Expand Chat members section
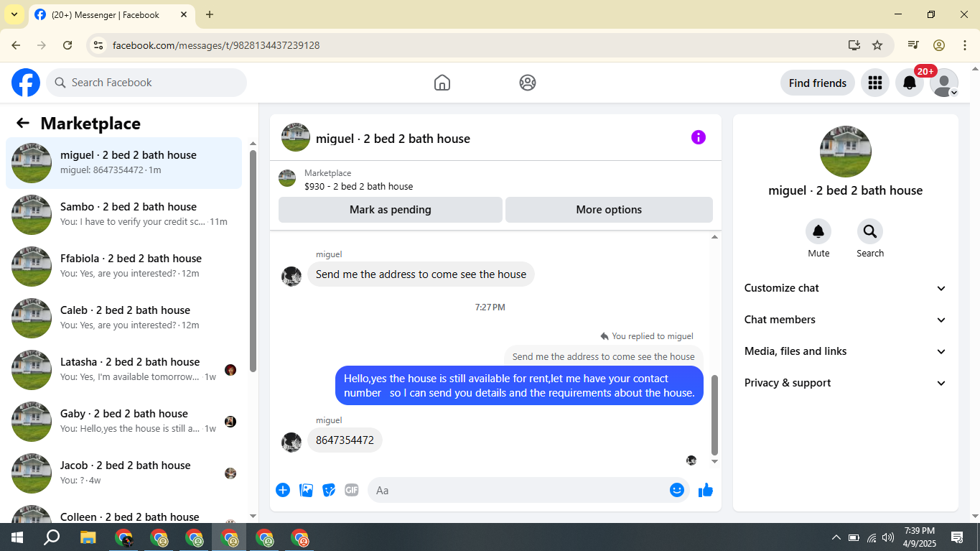Image resolution: width=980 pixels, height=551 pixels. 846,320
